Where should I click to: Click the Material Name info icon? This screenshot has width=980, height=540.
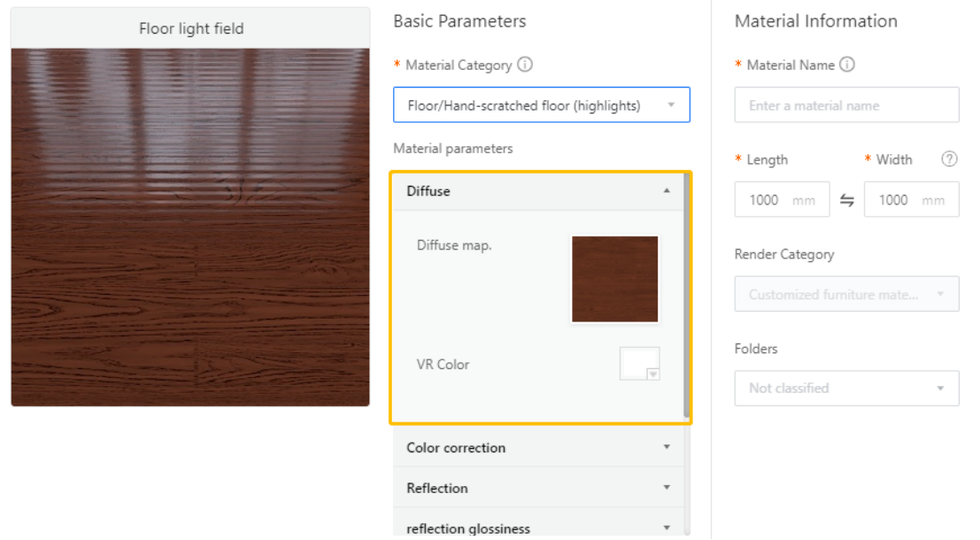(847, 65)
